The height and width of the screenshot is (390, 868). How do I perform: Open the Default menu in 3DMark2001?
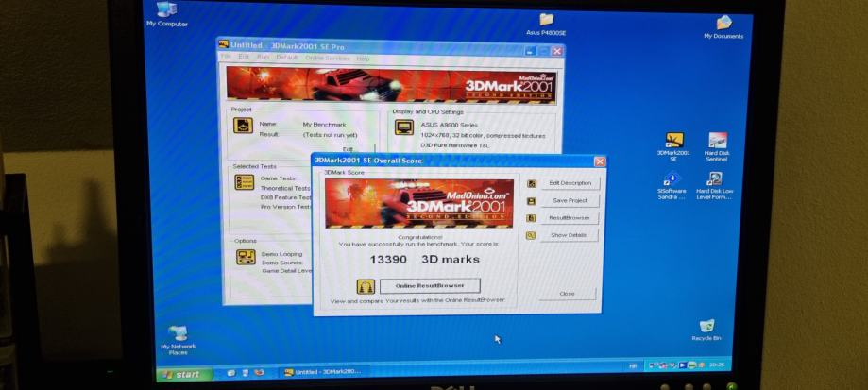point(287,58)
